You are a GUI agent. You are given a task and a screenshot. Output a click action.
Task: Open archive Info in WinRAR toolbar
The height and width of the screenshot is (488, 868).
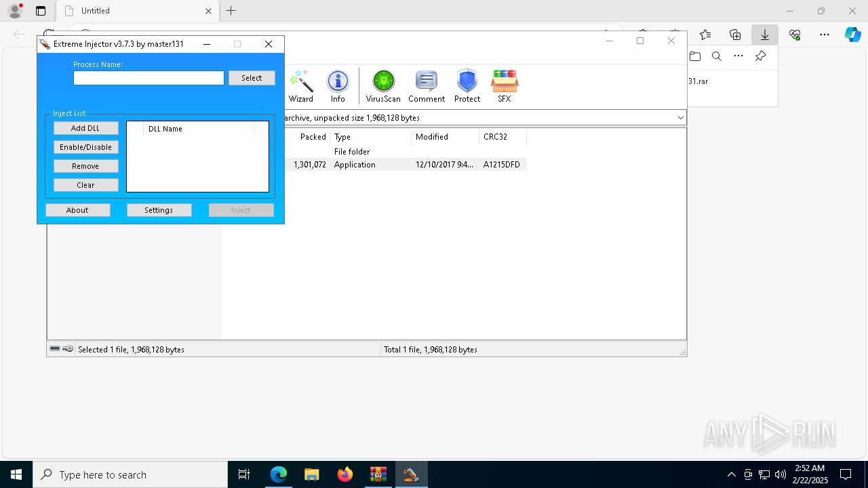click(x=338, y=85)
